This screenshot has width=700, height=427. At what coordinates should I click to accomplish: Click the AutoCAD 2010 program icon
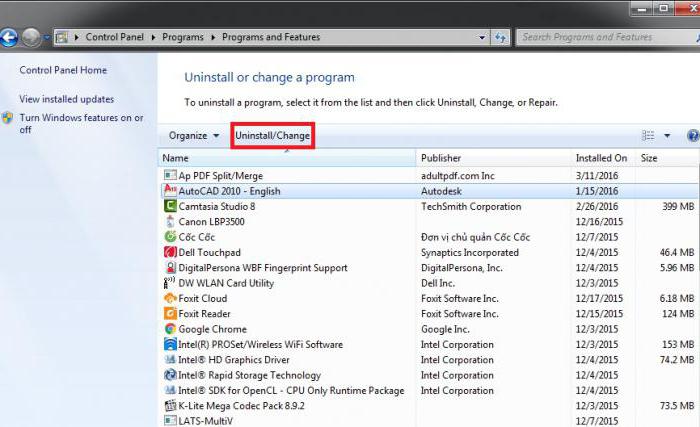(169, 190)
